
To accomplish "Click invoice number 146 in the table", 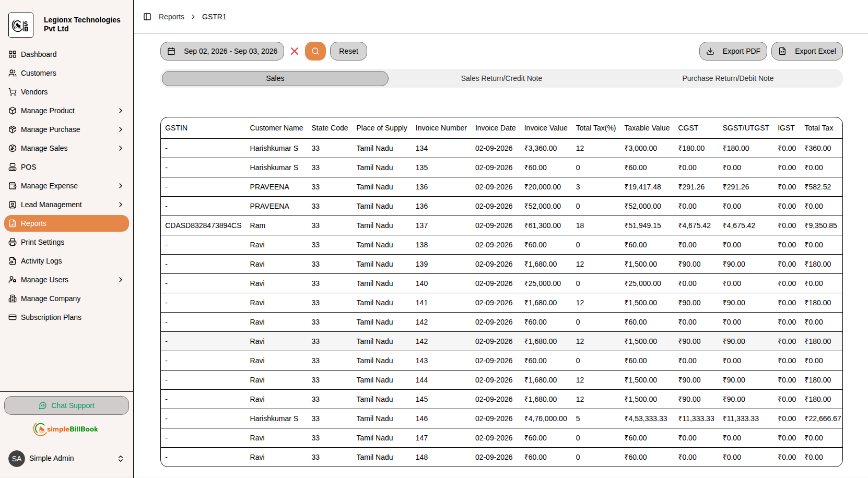I will pyautogui.click(x=421, y=419).
